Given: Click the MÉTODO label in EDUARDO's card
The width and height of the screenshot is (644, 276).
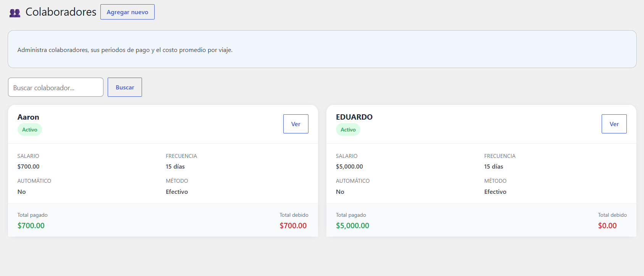Looking at the screenshot, I should coord(495,180).
